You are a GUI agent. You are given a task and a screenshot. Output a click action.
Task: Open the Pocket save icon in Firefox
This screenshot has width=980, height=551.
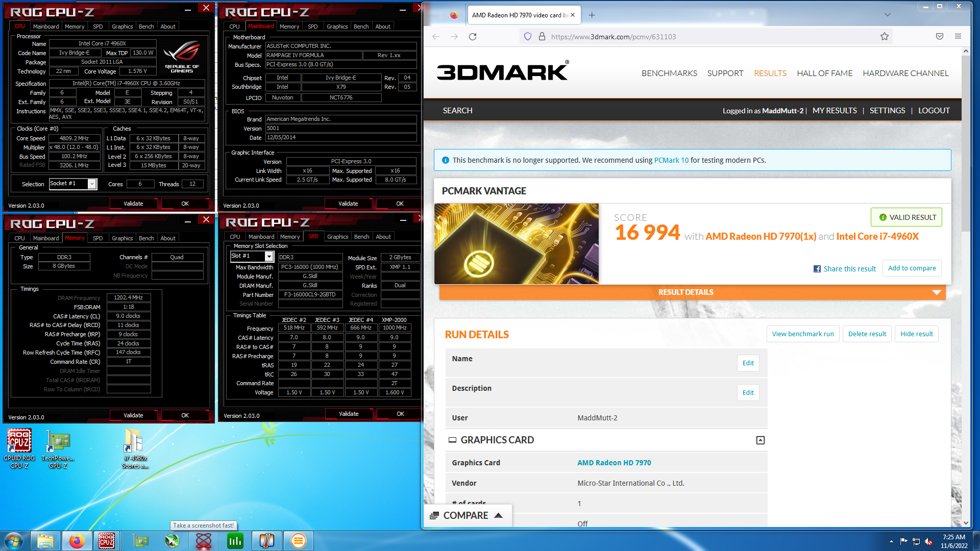pyautogui.click(x=940, y=37)
